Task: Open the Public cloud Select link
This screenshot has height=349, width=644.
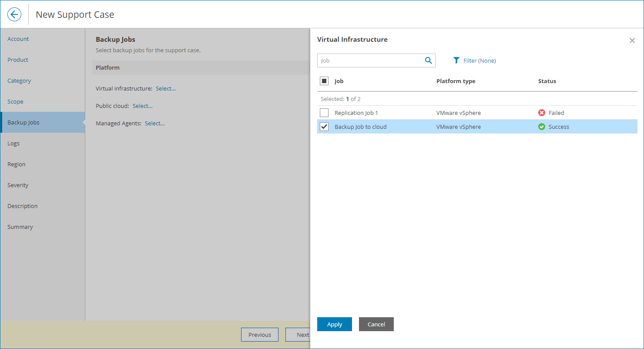Action: (143, 106)
